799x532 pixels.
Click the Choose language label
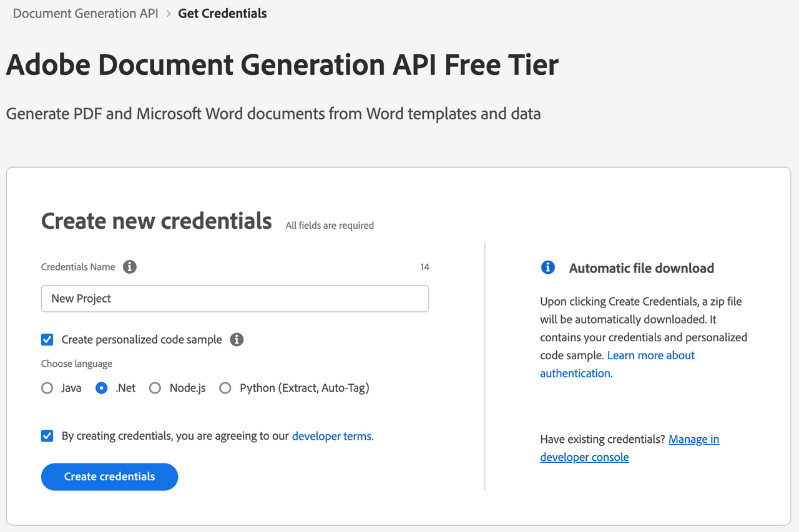coord(77,364)
